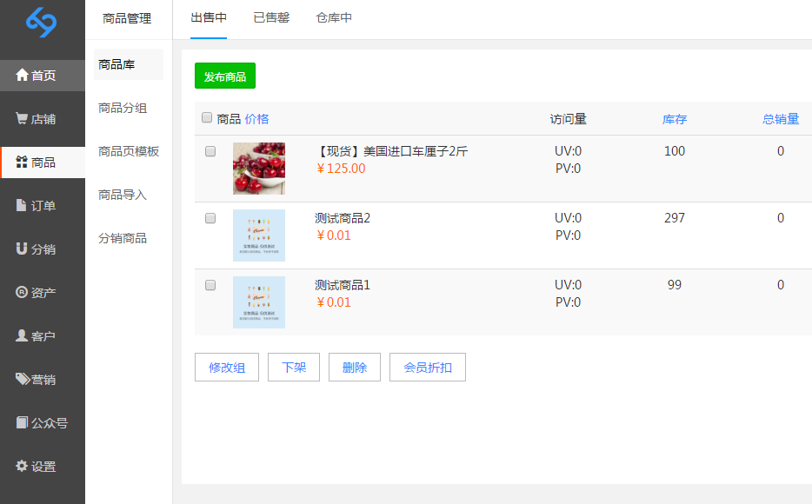Click the cherry product thumbnail image

[259, 169]
